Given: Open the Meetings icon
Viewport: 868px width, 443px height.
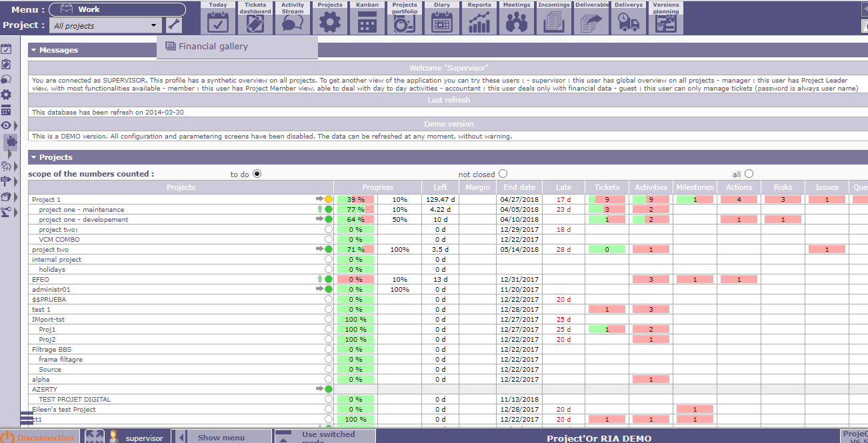Looking at the screenshot, I should coord(517,18).
